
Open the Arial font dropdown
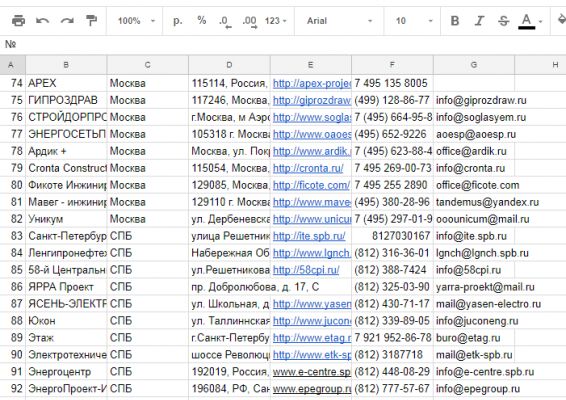pyautogui.click(x=339, y=21)
